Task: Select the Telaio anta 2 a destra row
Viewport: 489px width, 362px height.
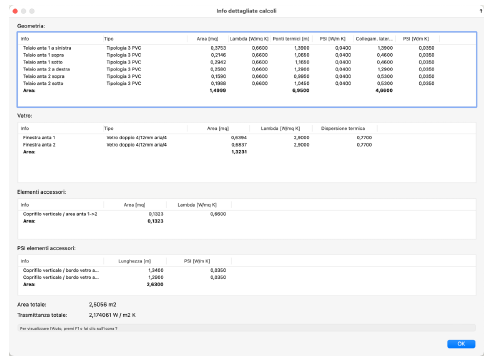Action: (x=247, y=69)
